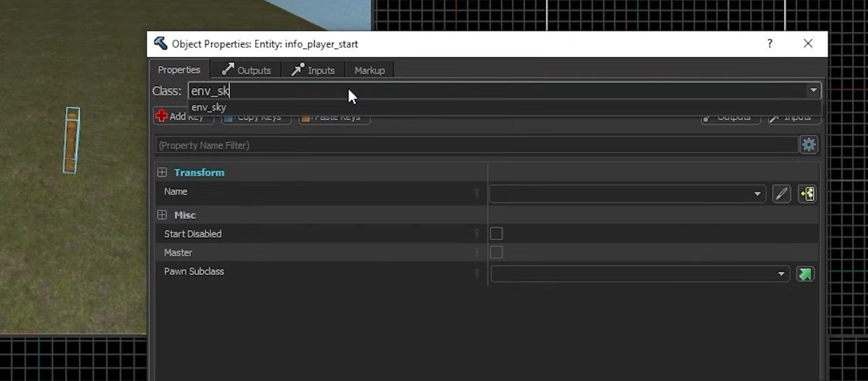The image size is (868, 381).
Task: Collapse the Transform section
Action: pos(162,173)
